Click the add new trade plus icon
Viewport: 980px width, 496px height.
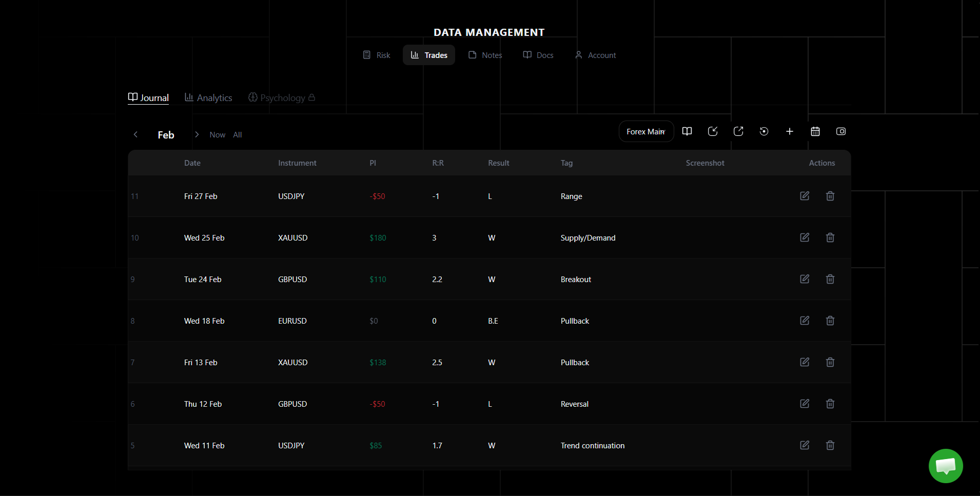(789, 131)
